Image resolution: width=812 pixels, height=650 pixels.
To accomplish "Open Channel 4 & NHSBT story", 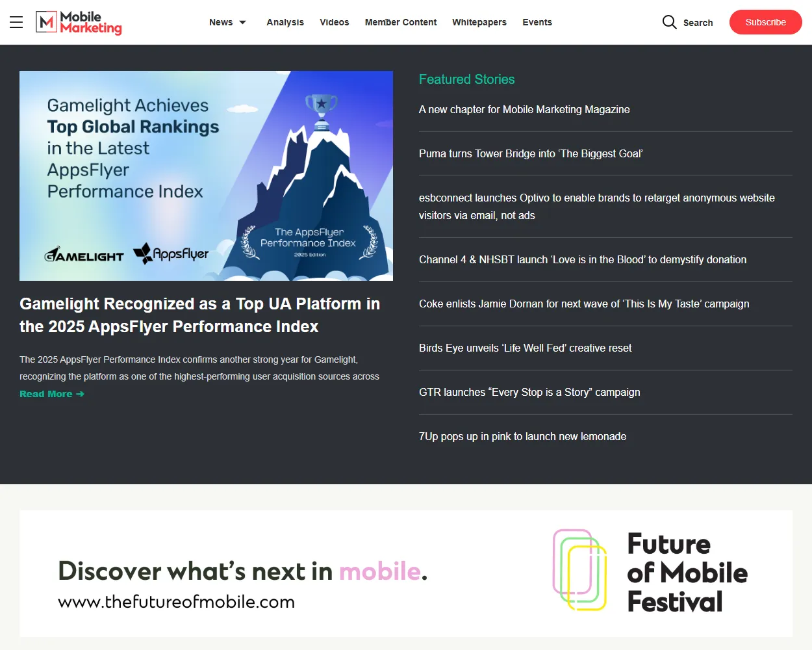I will coord(583,259).
